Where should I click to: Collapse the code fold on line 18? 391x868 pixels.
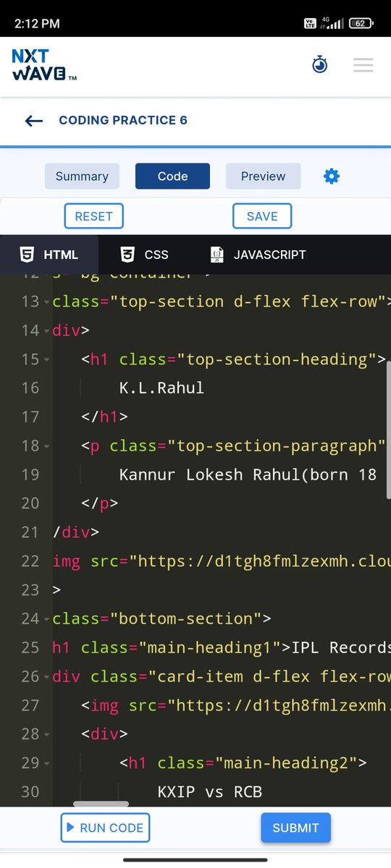[47, 446]
